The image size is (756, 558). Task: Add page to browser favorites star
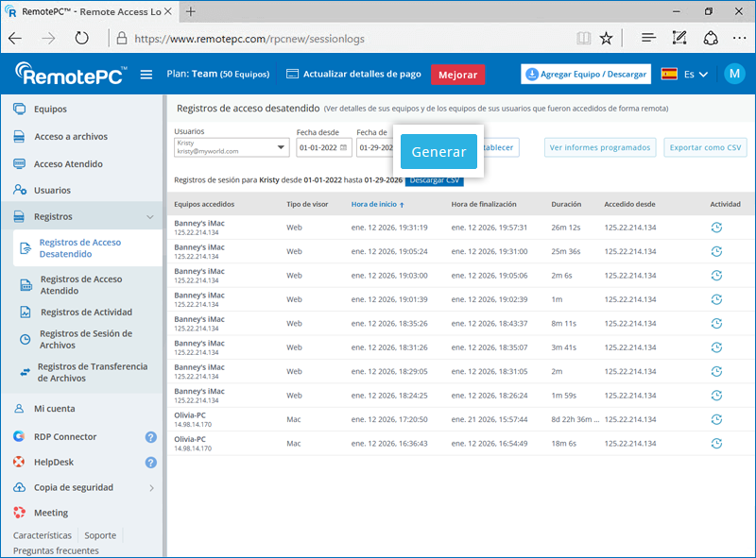pos(606,39)
